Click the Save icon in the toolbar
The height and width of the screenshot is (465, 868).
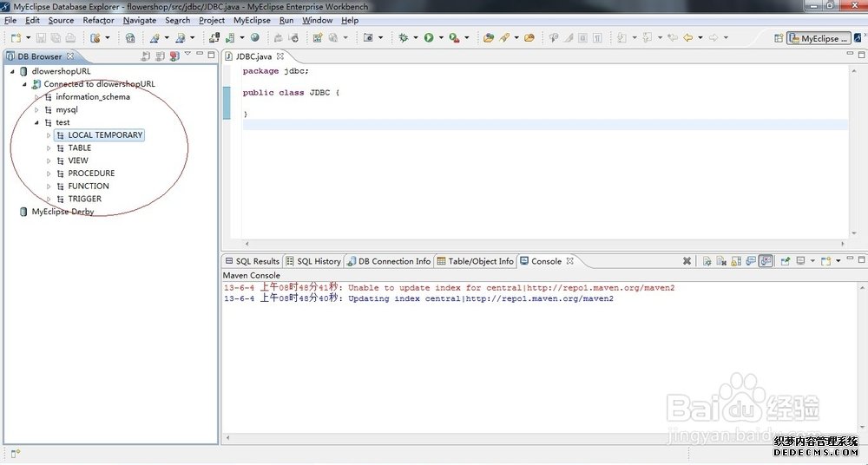(41, 38)
